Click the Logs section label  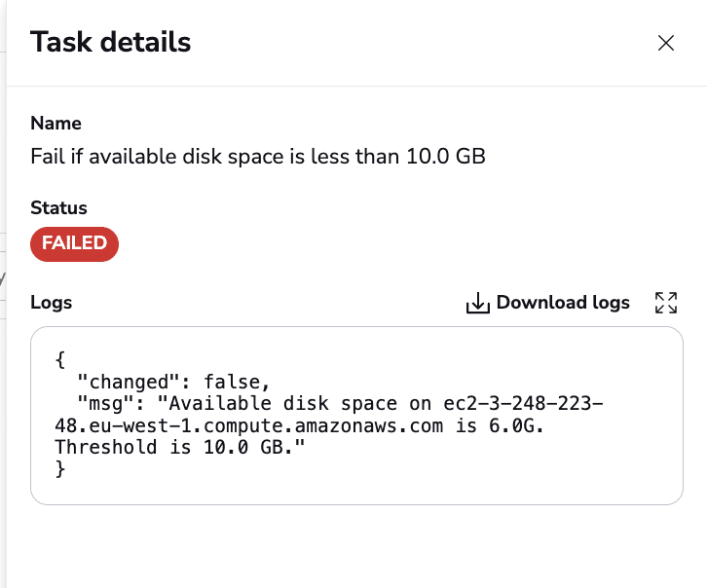tap(51, 303)
